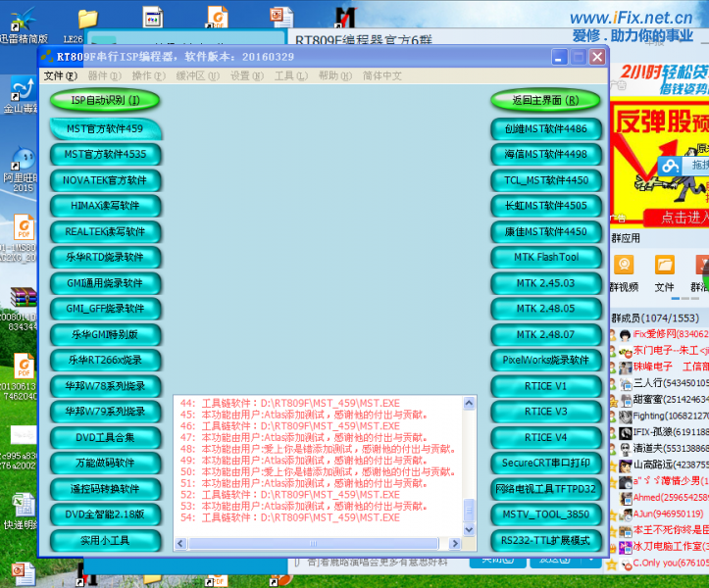Click the 群视频 group video icon
709x588 pixels.
624,271
